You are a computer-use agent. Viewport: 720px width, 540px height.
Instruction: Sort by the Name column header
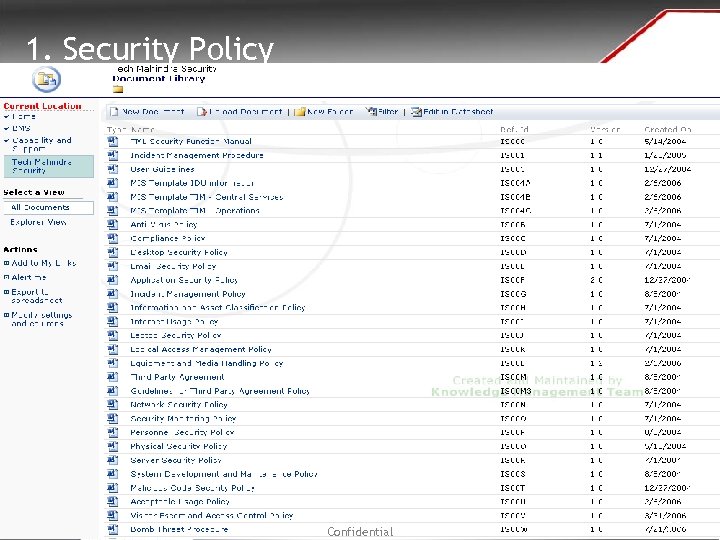143,129
